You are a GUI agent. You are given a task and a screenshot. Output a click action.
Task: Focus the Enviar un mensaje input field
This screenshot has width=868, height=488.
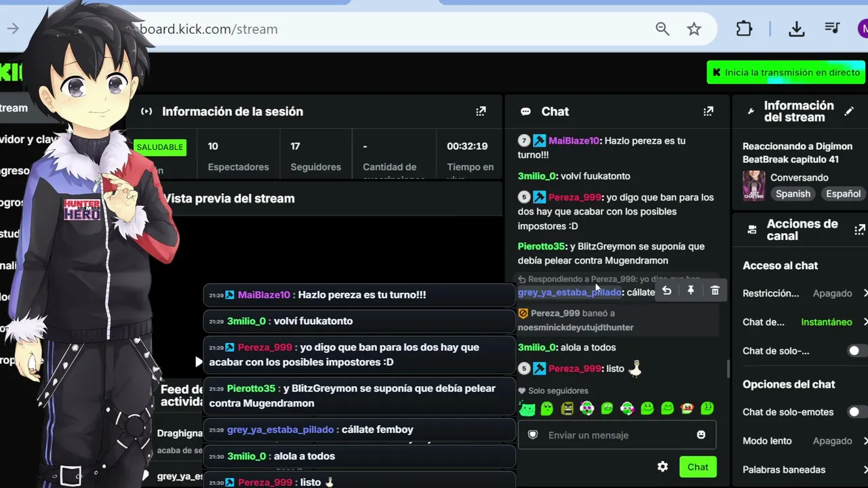[x=616, y=435]
